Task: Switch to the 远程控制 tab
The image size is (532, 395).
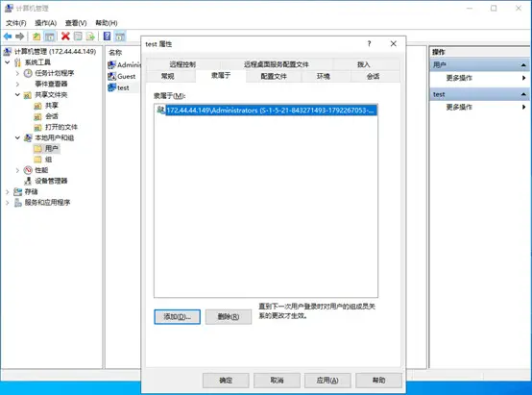Action: 182,64
